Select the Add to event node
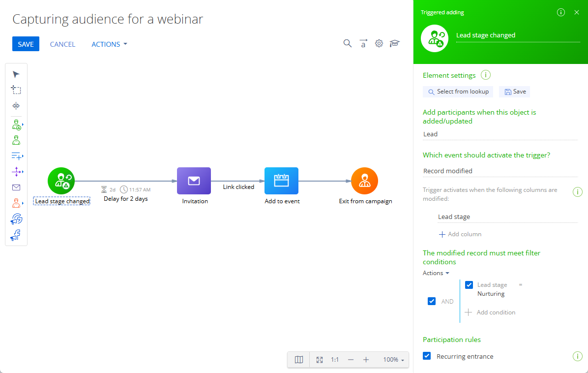The width and height of the screenshot is (588, 373). point(281,181)
